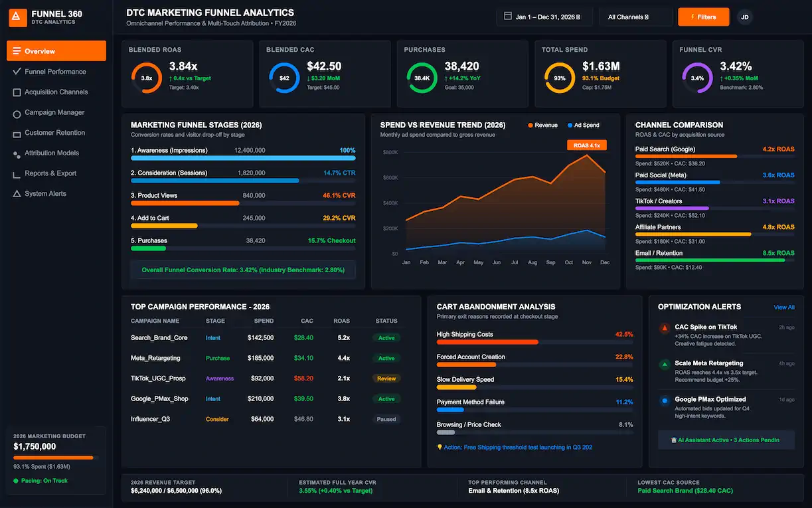812x508 pixels.
Task: Click the Overview hamburger icon in sidebar
Action: (17, 51)
